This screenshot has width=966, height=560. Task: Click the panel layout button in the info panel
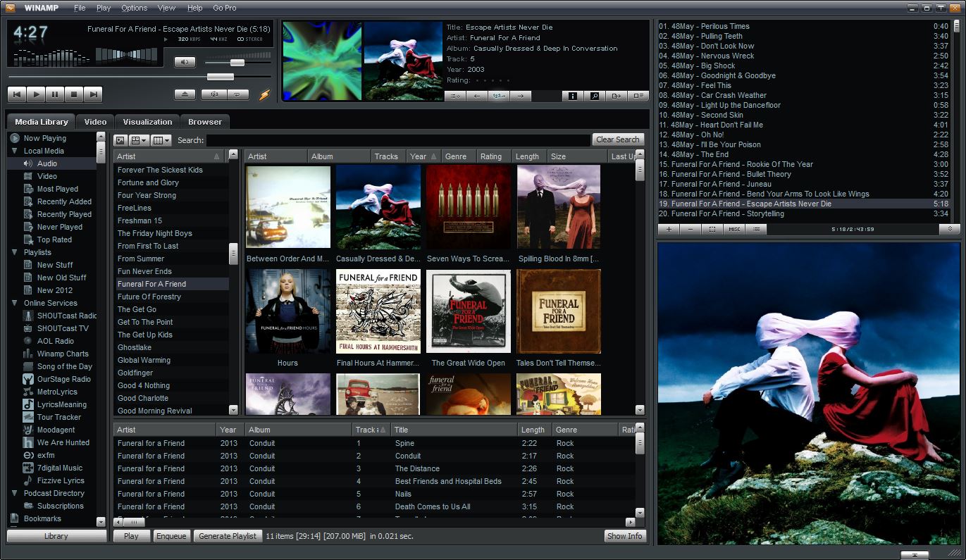[x=638, y=96]
